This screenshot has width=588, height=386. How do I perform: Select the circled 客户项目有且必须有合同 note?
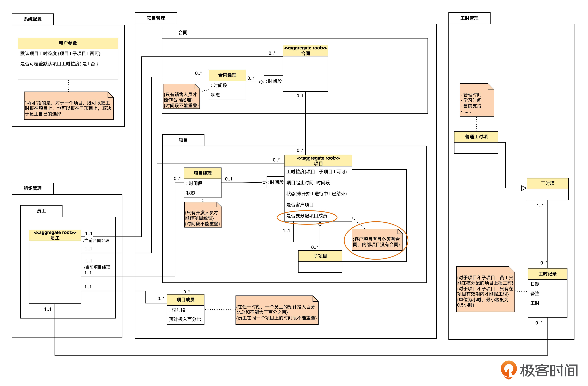tap(376, 242)
